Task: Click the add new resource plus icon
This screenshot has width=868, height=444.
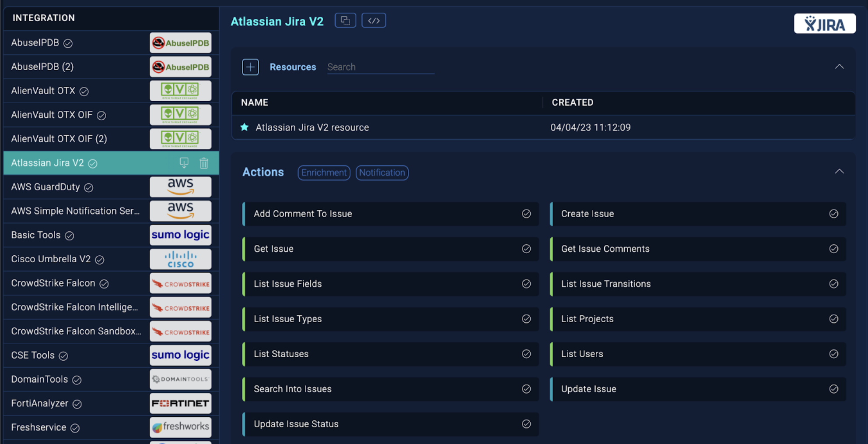Action: click(250, 67)
